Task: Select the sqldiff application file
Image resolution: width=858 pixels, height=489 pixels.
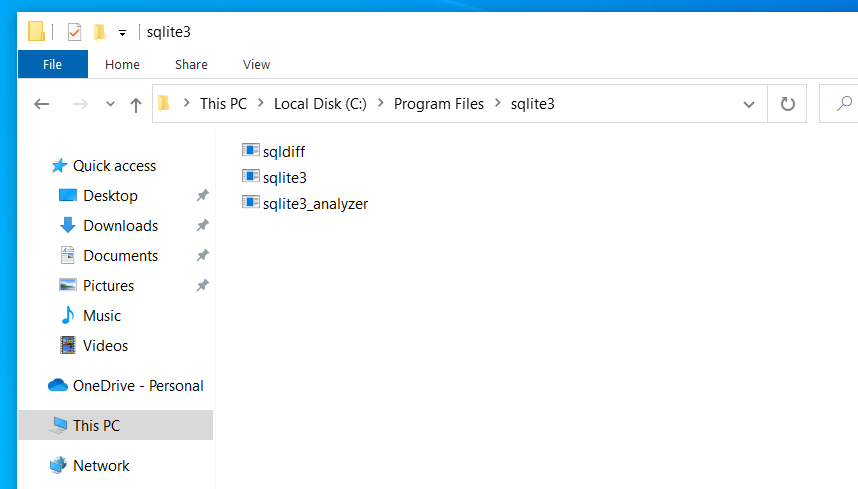Action: 274,151
